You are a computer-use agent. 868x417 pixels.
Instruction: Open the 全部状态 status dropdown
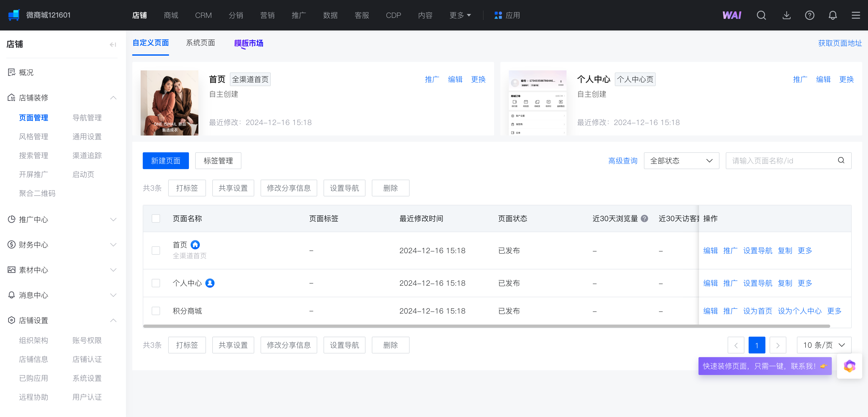pos(681,161)
